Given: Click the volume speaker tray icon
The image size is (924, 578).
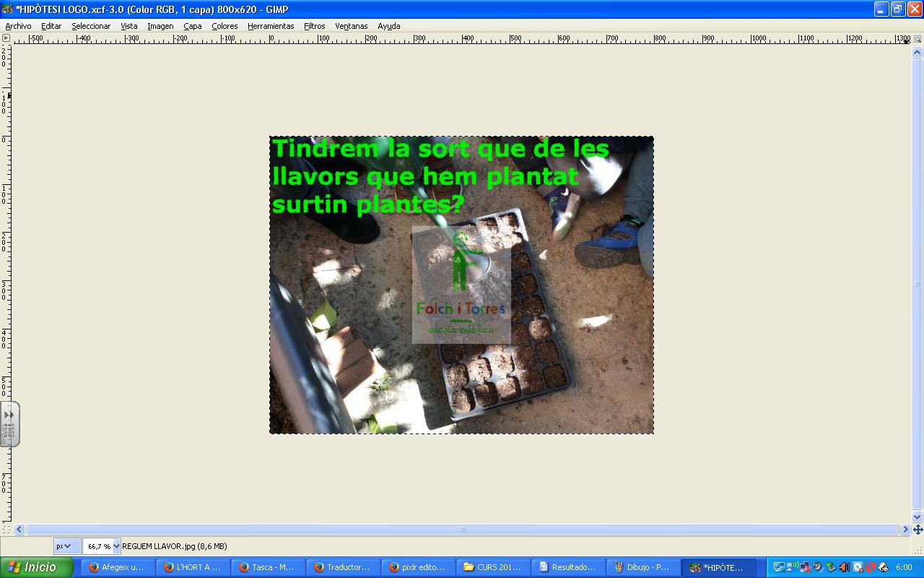Looking at the screenshot, I should click(843, 567).
